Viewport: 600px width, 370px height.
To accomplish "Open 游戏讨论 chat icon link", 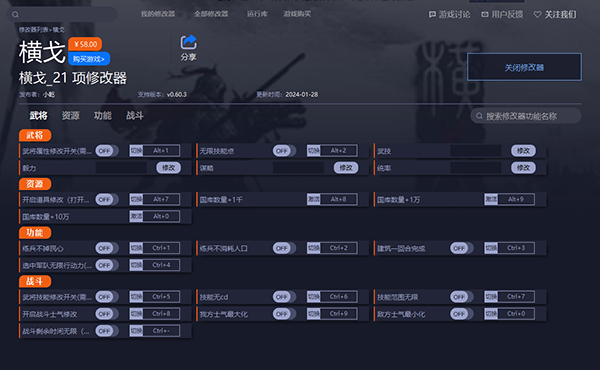I will click(432, 15).
